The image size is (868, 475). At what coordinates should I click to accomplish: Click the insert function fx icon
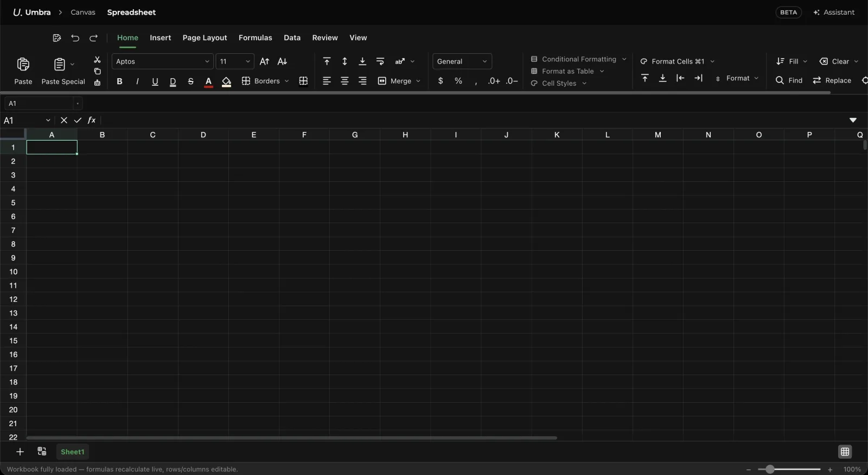92,120
